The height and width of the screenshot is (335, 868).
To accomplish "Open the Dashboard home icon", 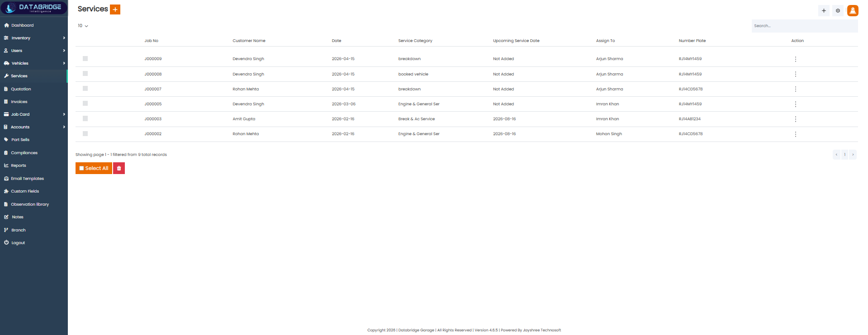I will click(6, 25).
